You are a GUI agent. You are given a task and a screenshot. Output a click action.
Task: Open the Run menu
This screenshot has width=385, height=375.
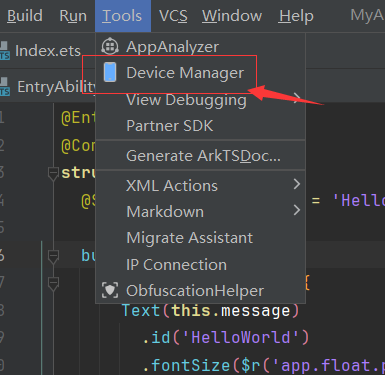point(73,16)
